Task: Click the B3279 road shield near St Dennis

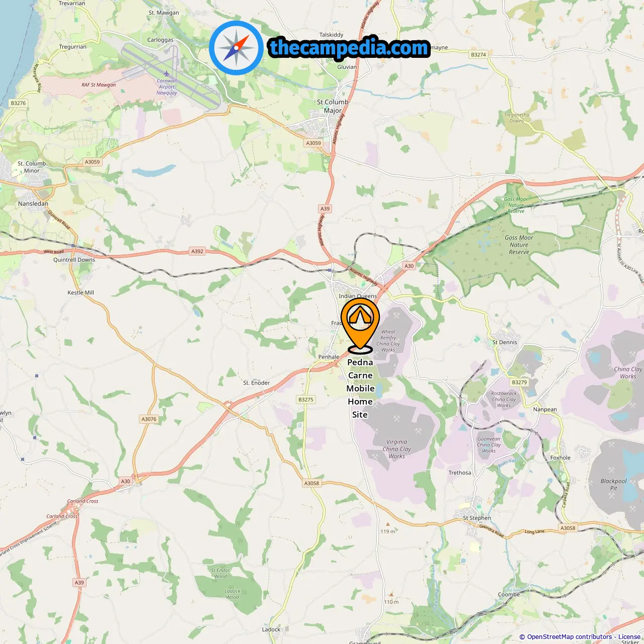Action: coord(519,382)
